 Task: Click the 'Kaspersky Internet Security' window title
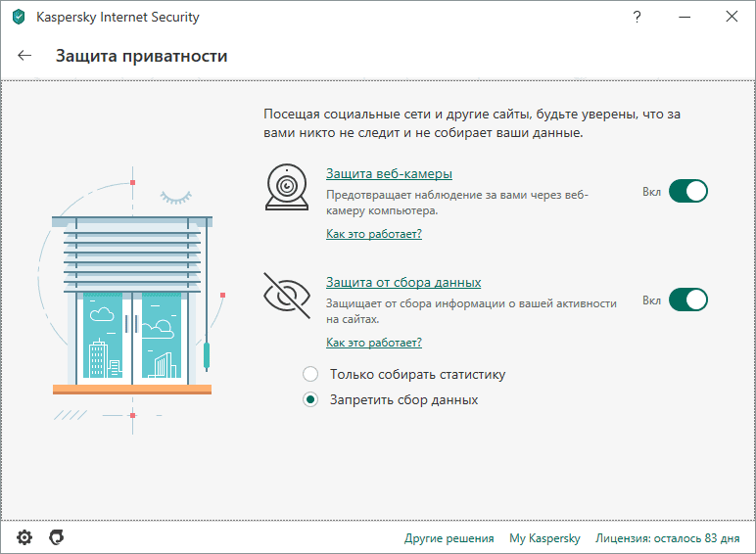[x=118, y=17]
